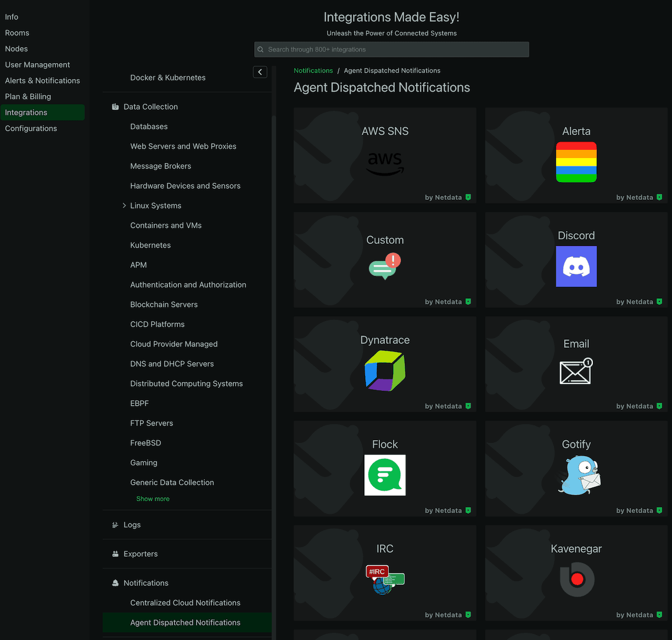The image size is (672, 640).
Task: Collapse the sidebar with the chevron button
Action: tap(260, 72)
